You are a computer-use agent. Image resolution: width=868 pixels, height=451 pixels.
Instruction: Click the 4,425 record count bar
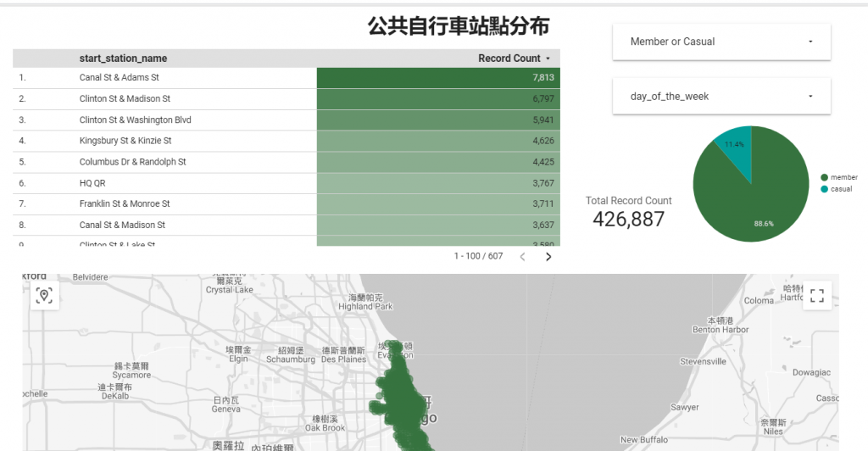438,162
